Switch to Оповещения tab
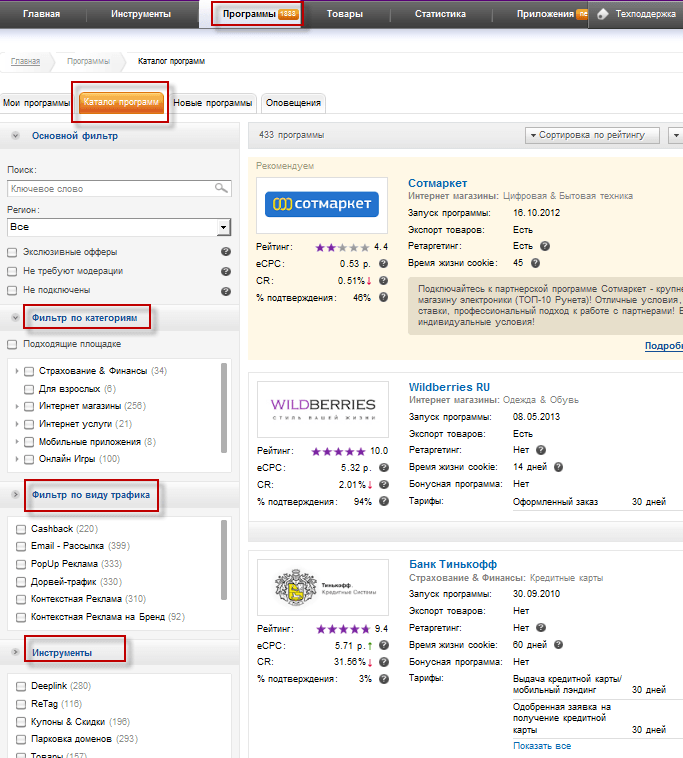 click(293, 103)
